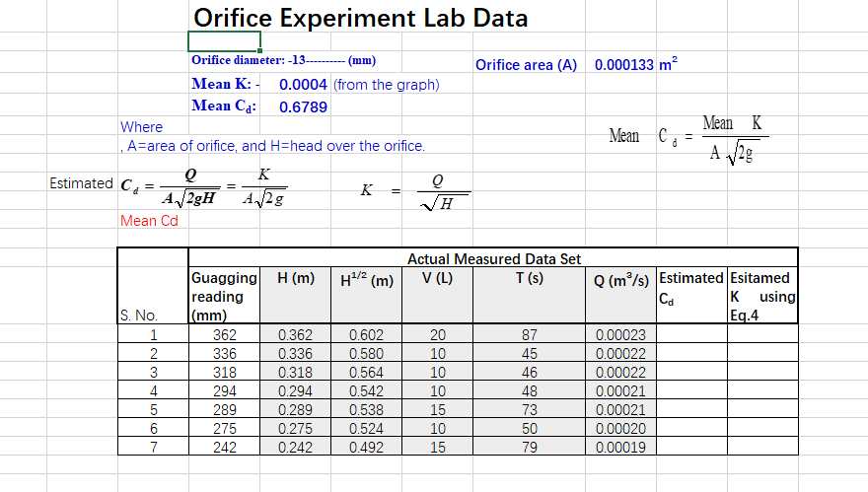Screen dimensions: 868x492
Task: Select the Esitamed K using Eq.4 header
Action: tap(762, 296)
